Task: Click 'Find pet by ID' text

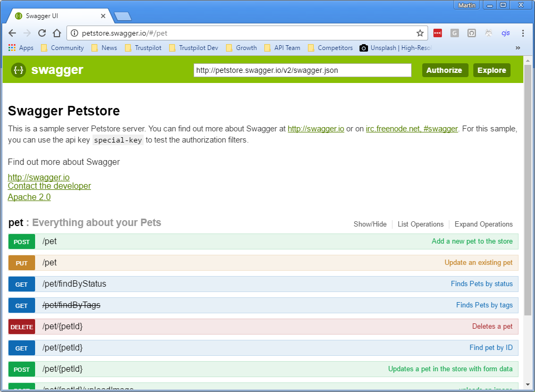Action: coord(491,347)
